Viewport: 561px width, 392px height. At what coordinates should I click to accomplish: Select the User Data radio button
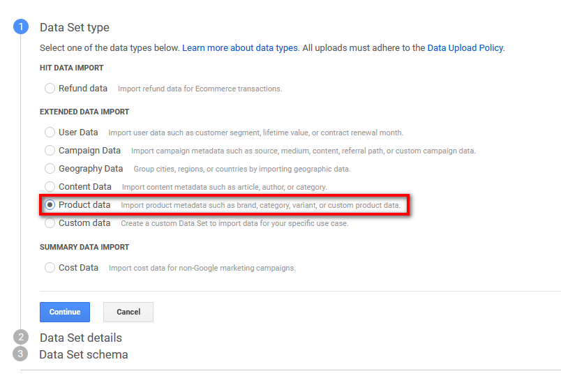[x=50, y=132]
